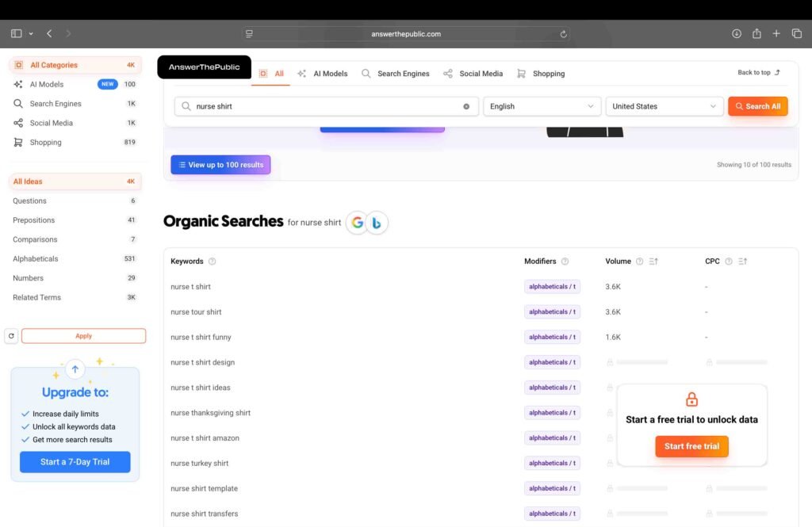Image resolution: width=812 pixels, height=527 pixels.
Task: Switch to the Shopping tab
Action: click(541, 74)
